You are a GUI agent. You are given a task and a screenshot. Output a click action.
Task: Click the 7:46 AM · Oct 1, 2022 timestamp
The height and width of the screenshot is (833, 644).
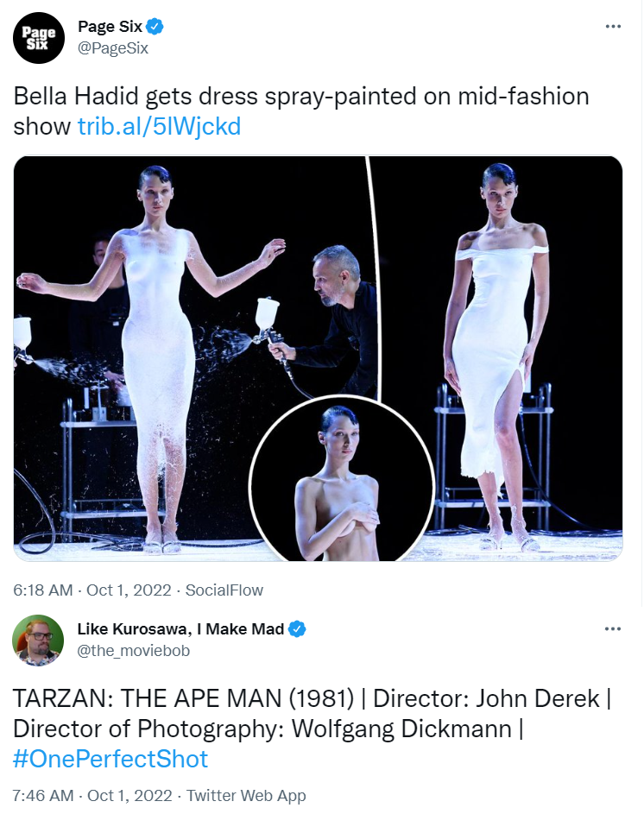point(90,795)
